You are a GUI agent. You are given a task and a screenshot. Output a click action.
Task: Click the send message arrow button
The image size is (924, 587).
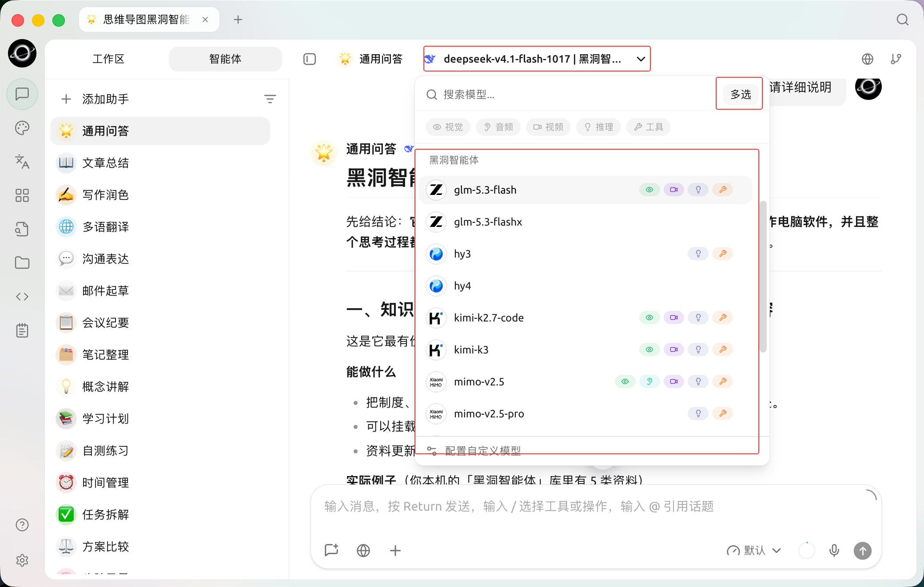(863, 551)
